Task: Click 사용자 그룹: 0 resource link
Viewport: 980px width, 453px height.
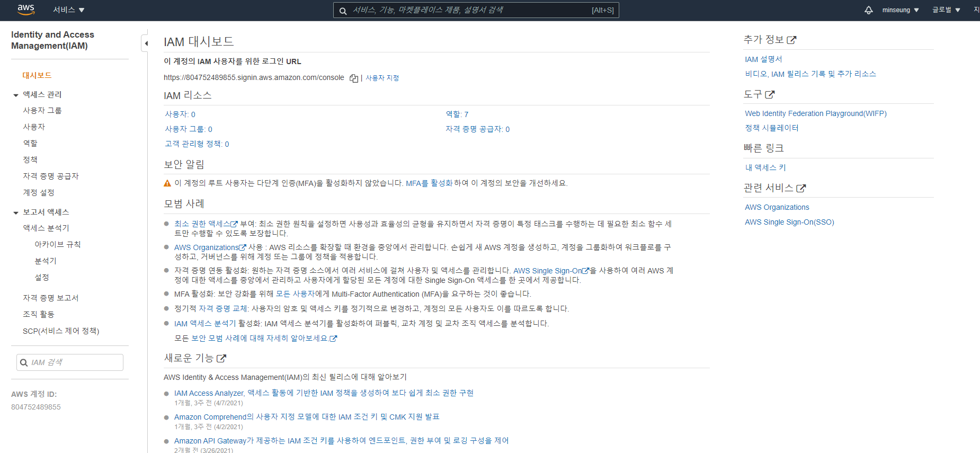Action: click(x=189, y=129)
